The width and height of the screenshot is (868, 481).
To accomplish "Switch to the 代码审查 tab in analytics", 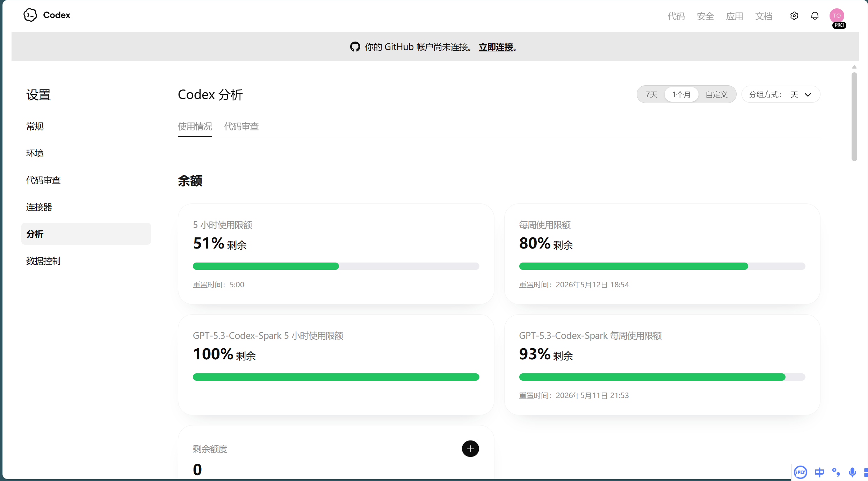I will (x=241, y=126).
